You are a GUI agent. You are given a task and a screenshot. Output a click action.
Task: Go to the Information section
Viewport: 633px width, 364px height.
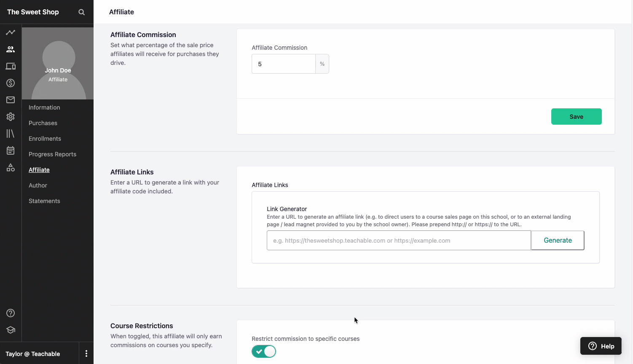click(x=44, y=107)
